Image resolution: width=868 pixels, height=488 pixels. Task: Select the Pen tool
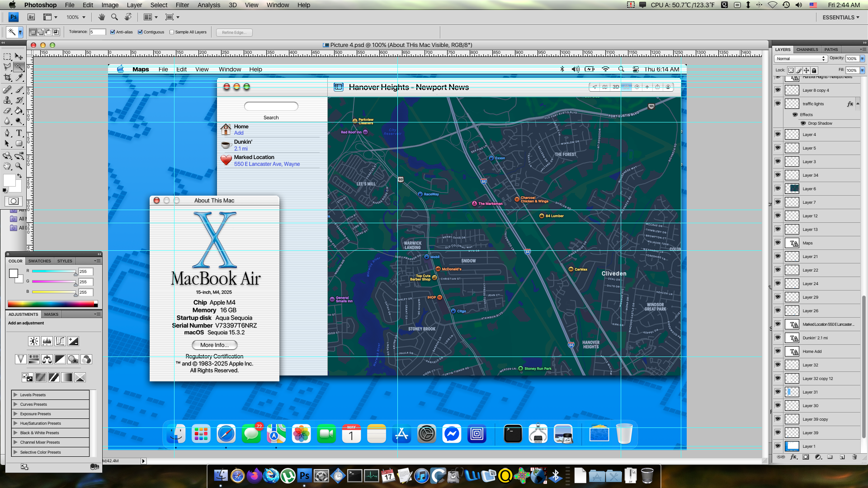point(7,133)
